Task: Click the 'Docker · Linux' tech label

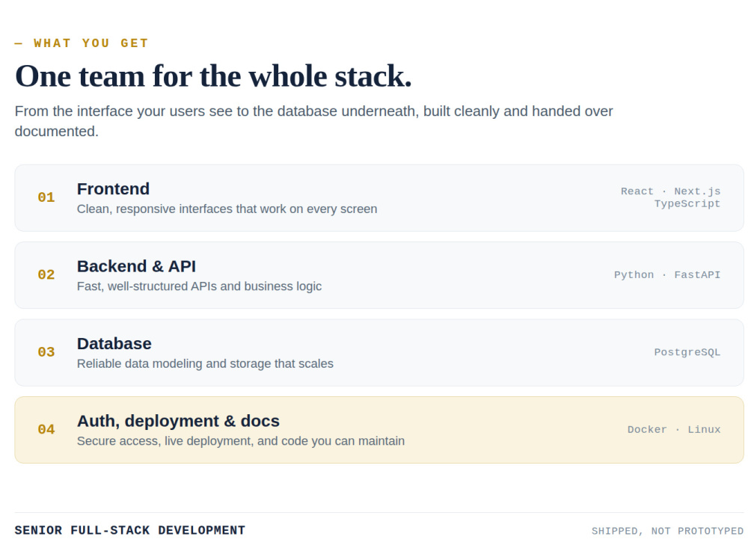Action: tap(674, 429)
